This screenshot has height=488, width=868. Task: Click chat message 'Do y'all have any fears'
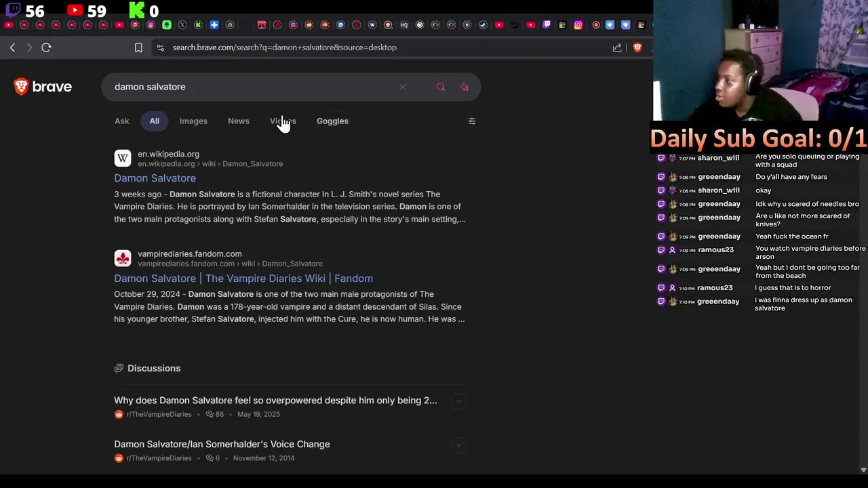(x=791, y=177)
